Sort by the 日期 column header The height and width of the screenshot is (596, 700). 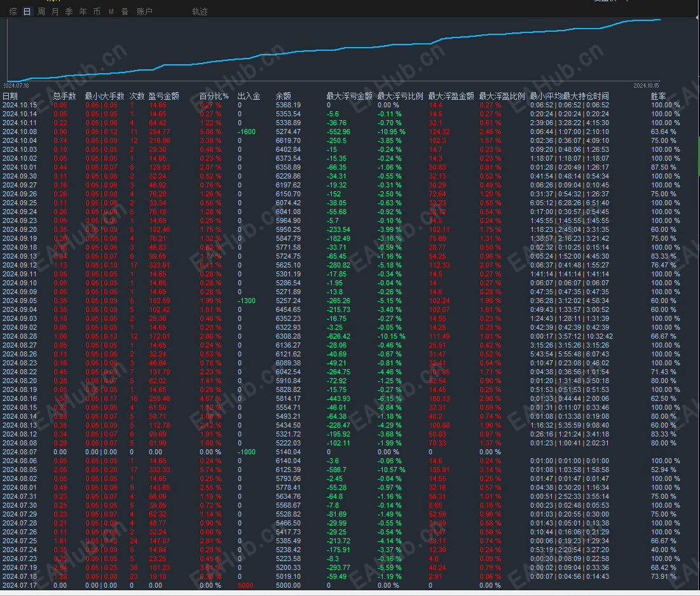coord(10,96)
